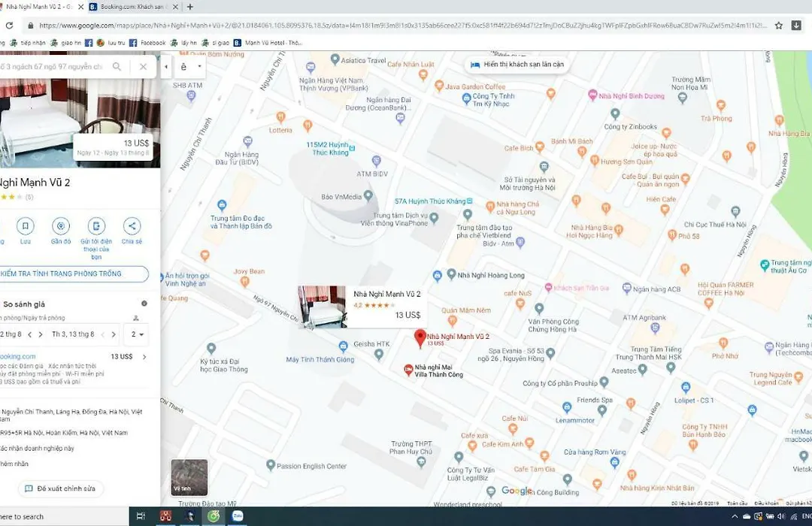Clear the Maps search with the X

pyautogui.click(x=143, y=66)
